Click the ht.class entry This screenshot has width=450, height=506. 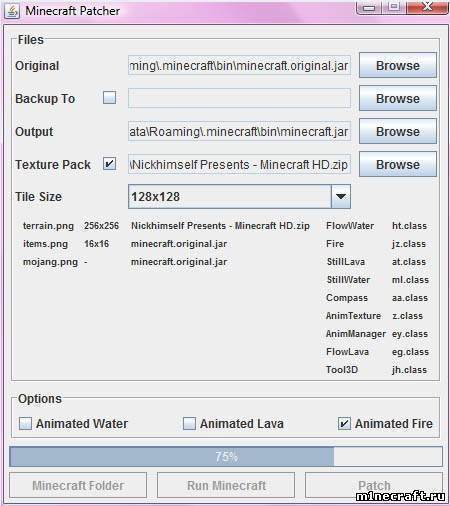409,226
